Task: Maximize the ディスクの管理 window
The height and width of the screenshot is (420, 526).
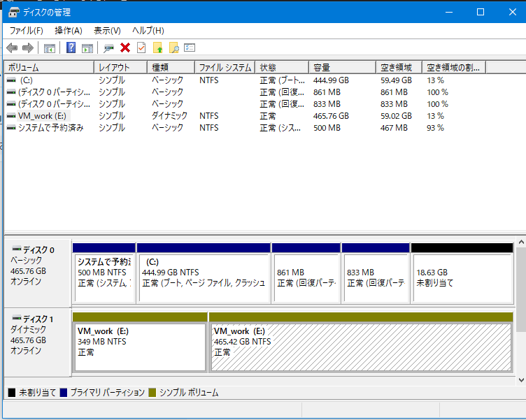Action: 481,13
